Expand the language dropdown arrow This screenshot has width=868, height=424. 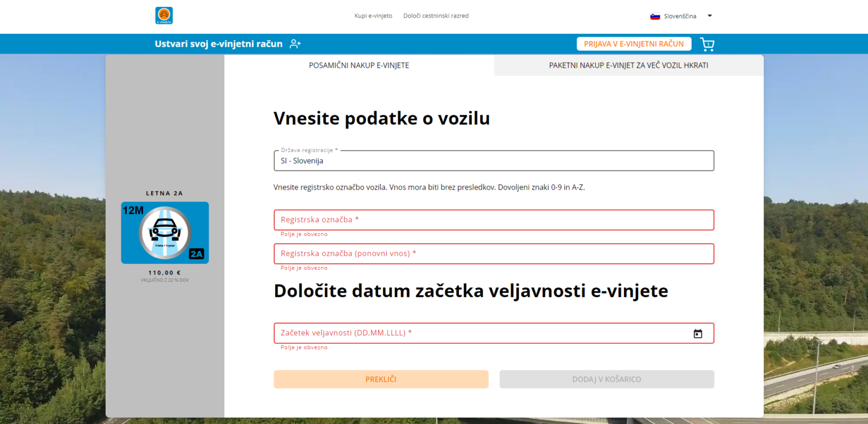(x=710, y=16)
